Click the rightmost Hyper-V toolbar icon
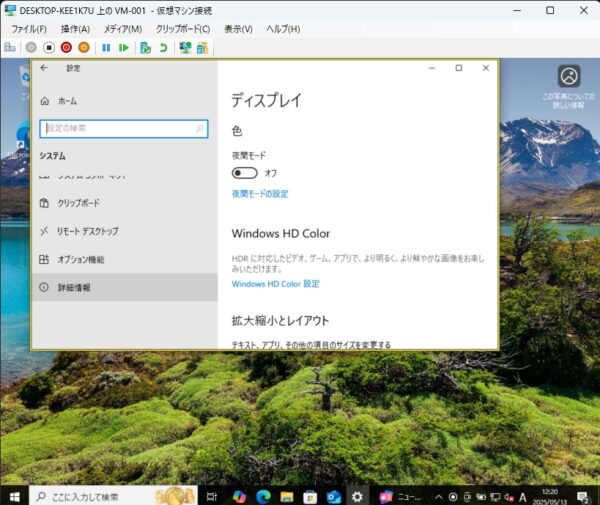 click(202, 47)
